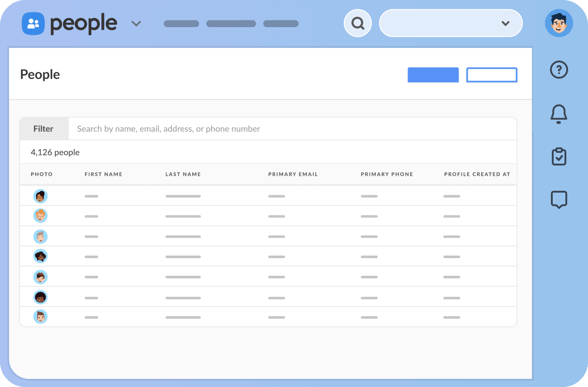Expand the dropdown next to the people logo

[136, 23]
